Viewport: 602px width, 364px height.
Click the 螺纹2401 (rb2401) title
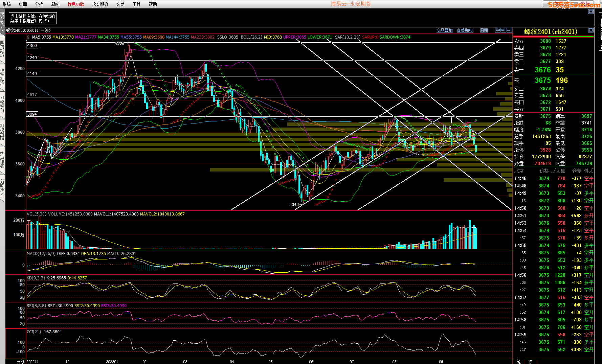[x=551, y=31]
